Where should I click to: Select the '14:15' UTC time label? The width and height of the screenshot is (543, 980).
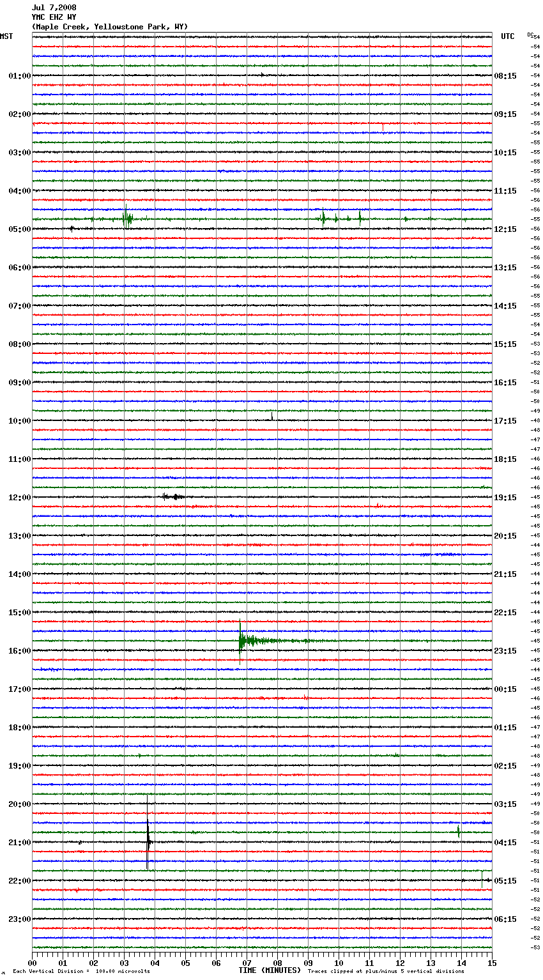505,306
